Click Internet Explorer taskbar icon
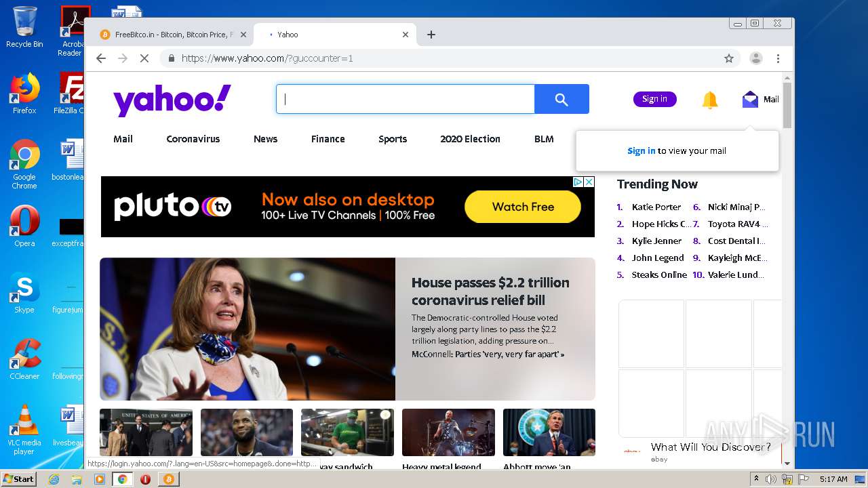Viewport: 868px width, 488px height. click(x=54, y=479)
